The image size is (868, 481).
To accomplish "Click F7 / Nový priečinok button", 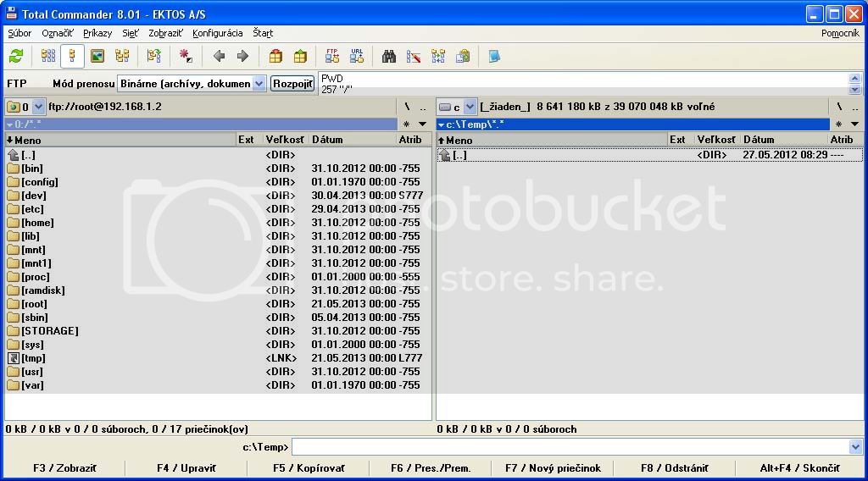I will pos(553,468).
